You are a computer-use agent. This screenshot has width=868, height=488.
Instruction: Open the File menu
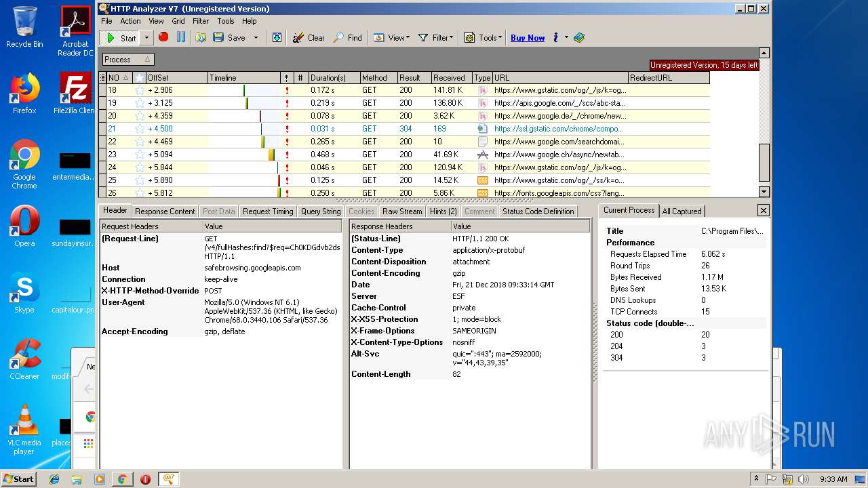pyautogui.click(x=106, y=21)
